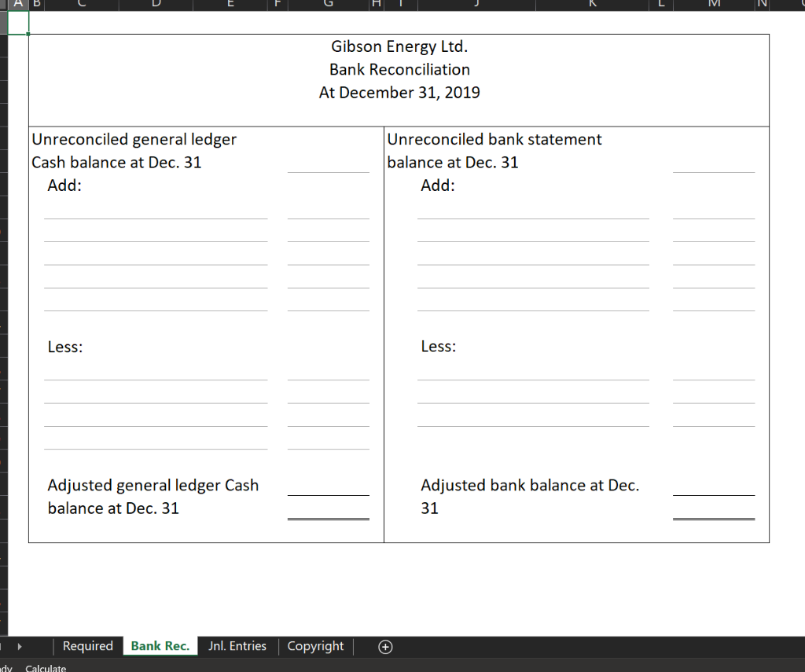Select first Add amount cell, ledger side

329,208
